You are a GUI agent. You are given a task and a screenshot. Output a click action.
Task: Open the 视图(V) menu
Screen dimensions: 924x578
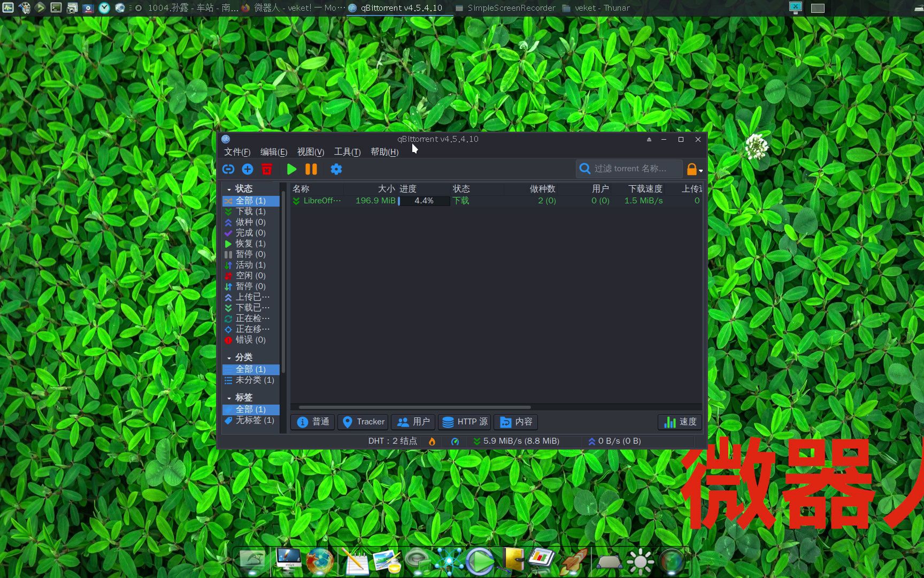[x=311, y=152]
